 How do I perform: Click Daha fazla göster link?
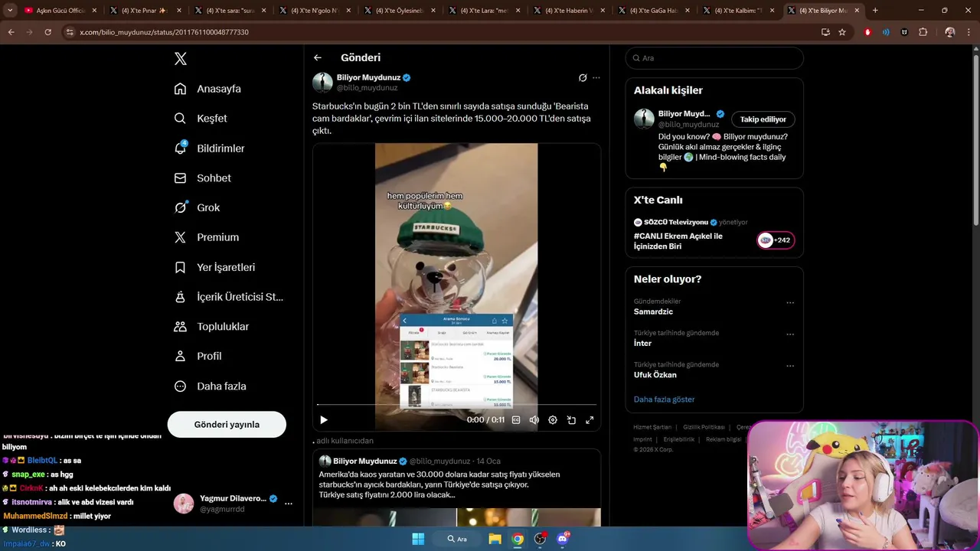click(664, 399)
